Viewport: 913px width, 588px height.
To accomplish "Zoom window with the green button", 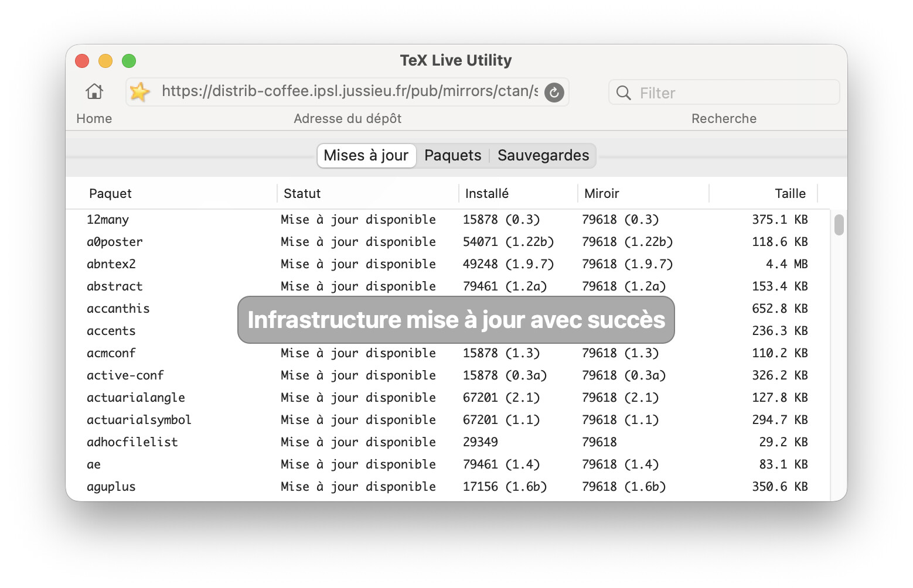I will (x=129, y=61).
